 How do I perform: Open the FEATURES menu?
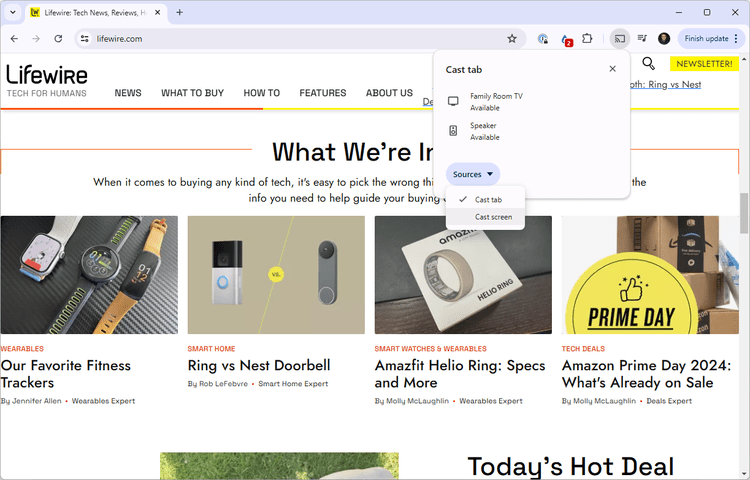point(323,93)
